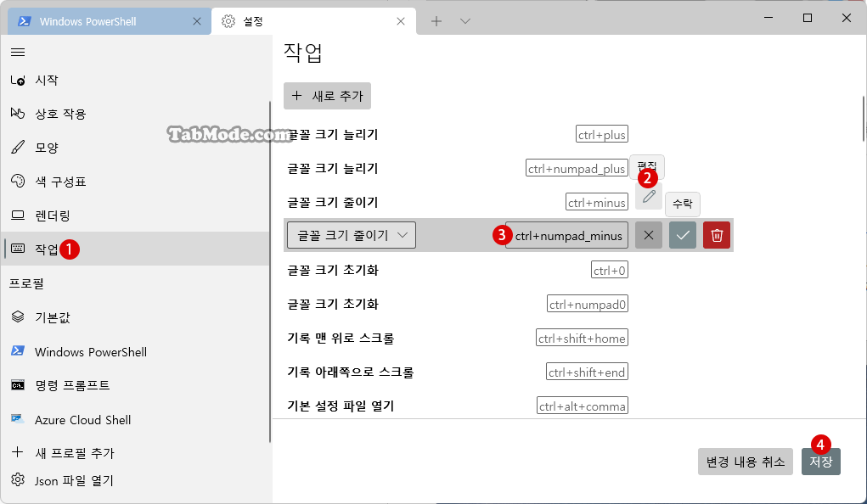The width and height of the screenshot is (867, 504).
Task: Open the 시작 settings page
Action: tap(136, 80)
